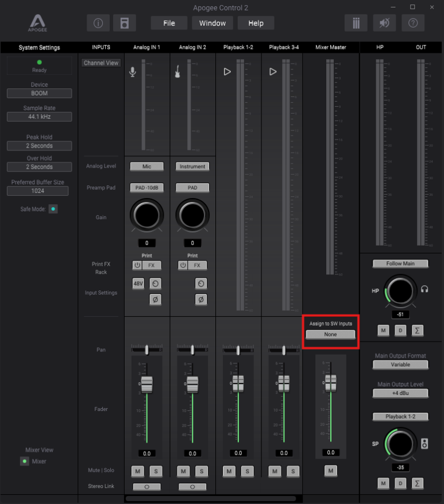Click the Channel View label

(101, 63)
